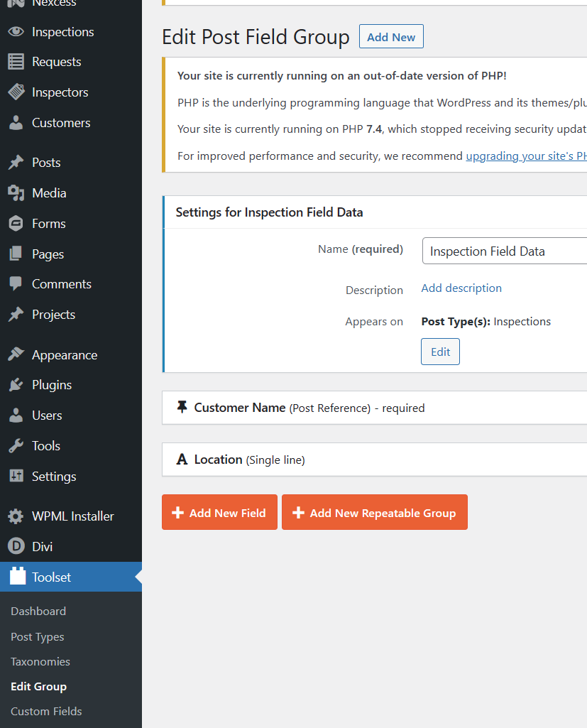This screenshot has height=728, width=587.
Task: Click the Inspections eye icon in sidebar
Action: pyautogui.click(x=16, y=32)
